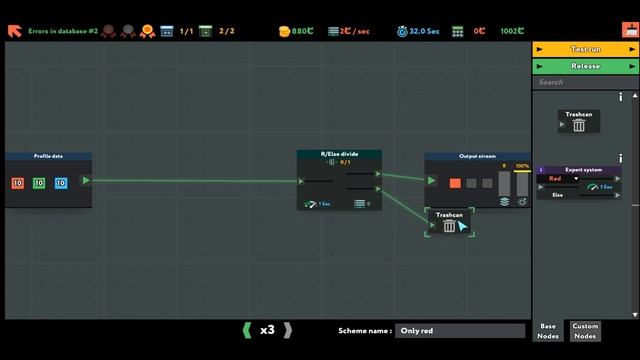Screen dimensions: 640x360
Task: Click the Errors in database #2 label
Action: (63, 31)
